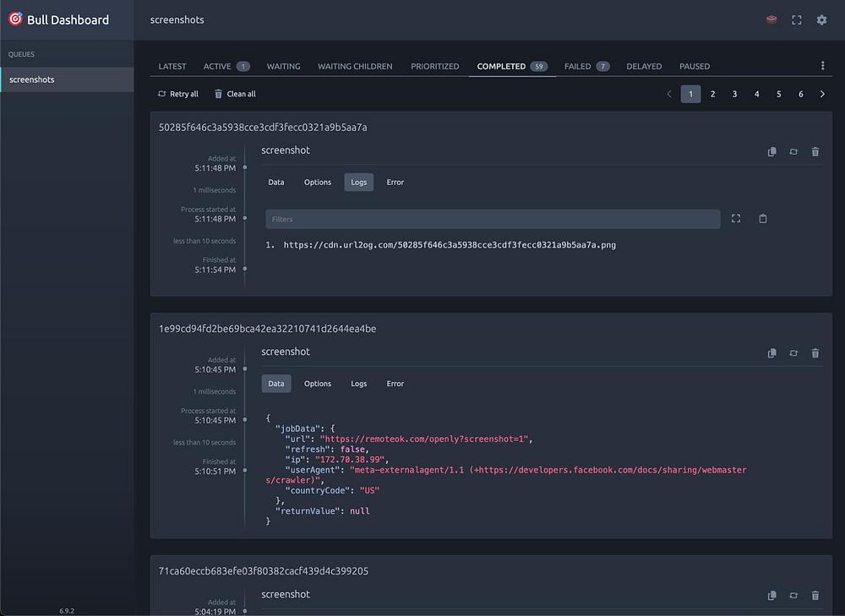Delete the first job with trash icon
845x616 pixels.
(x=815, y=151)
